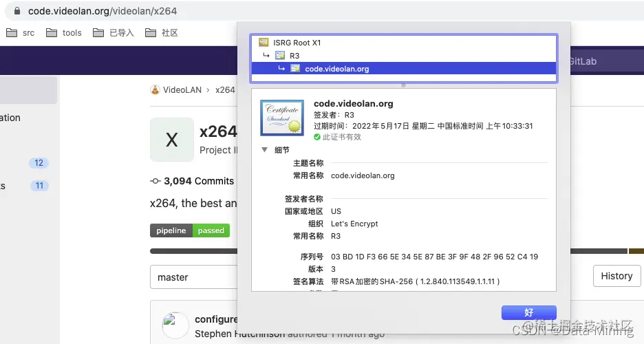Click the common name code.videolan.org value
The image size is (644, 344).
coord(363,175)
